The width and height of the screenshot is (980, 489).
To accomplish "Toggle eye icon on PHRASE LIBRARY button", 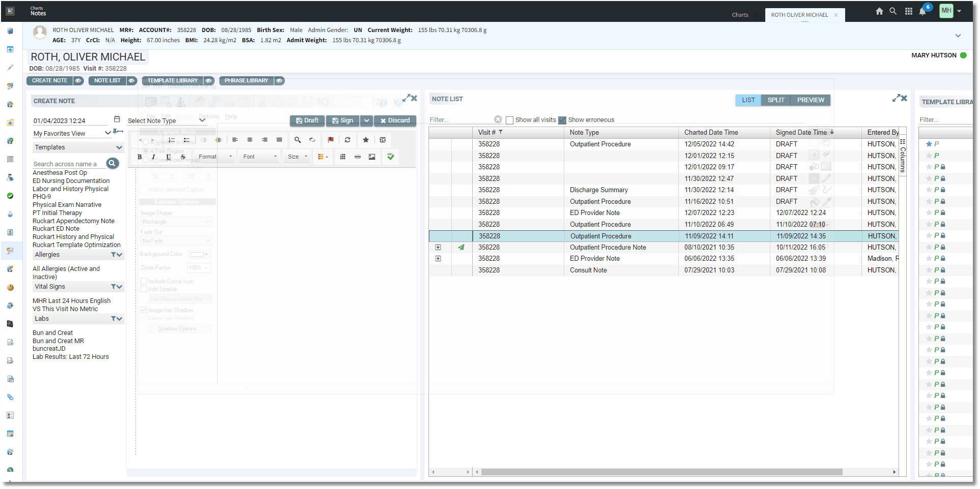I will tap(279, 81).
